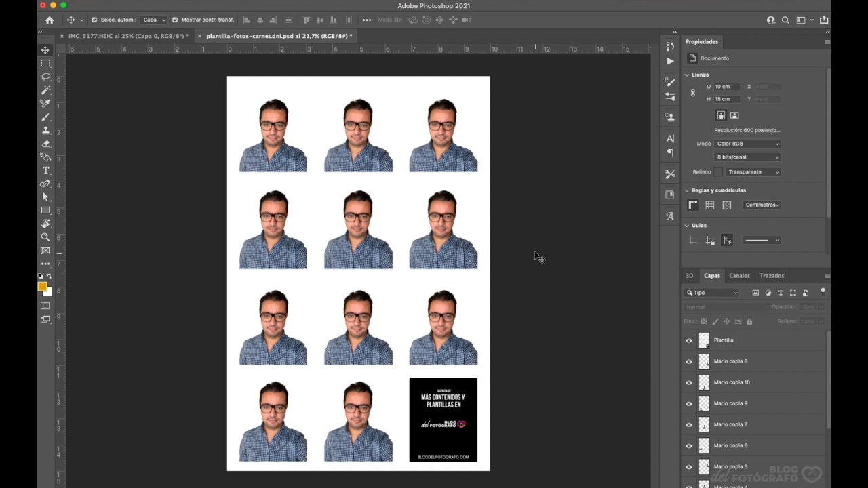
Task: Select the Eraser tool
Action: [45, 144]
